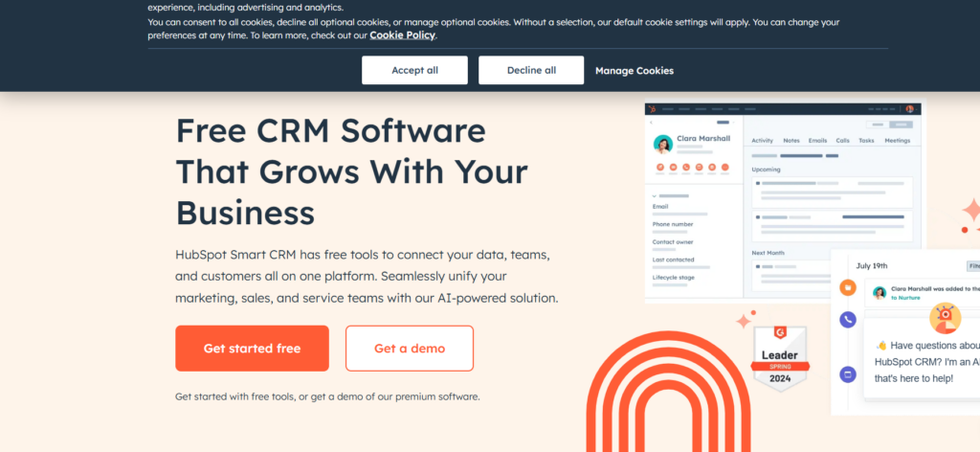The width and height of the screenshot is (980, 452).
Task: Select the Meetings tab
Action: 897,141
